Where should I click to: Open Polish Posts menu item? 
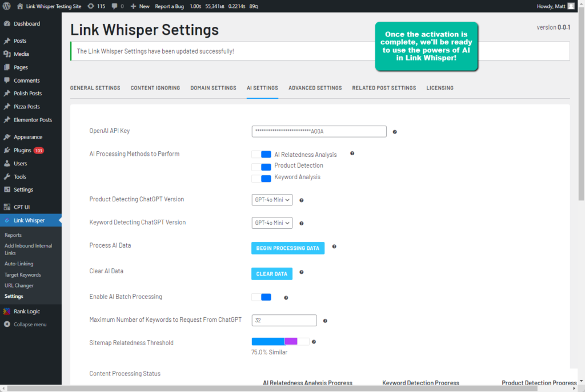[x=31, y=93]
